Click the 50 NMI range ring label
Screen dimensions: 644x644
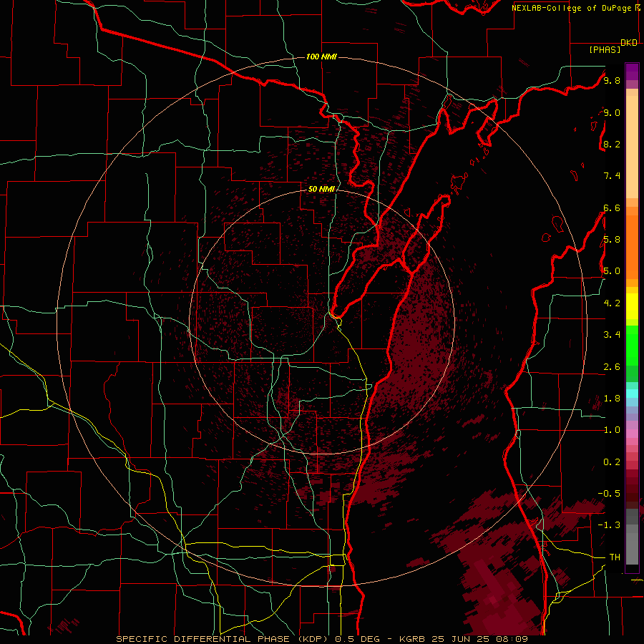(321, 189)
